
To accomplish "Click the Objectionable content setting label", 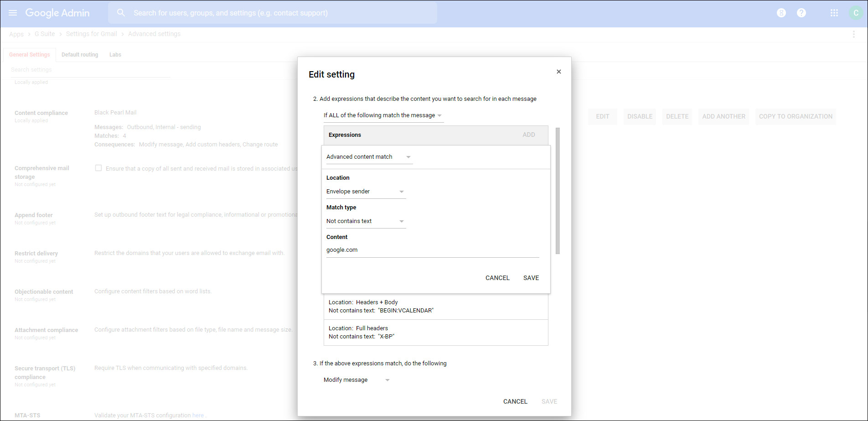I will (44, 292).
